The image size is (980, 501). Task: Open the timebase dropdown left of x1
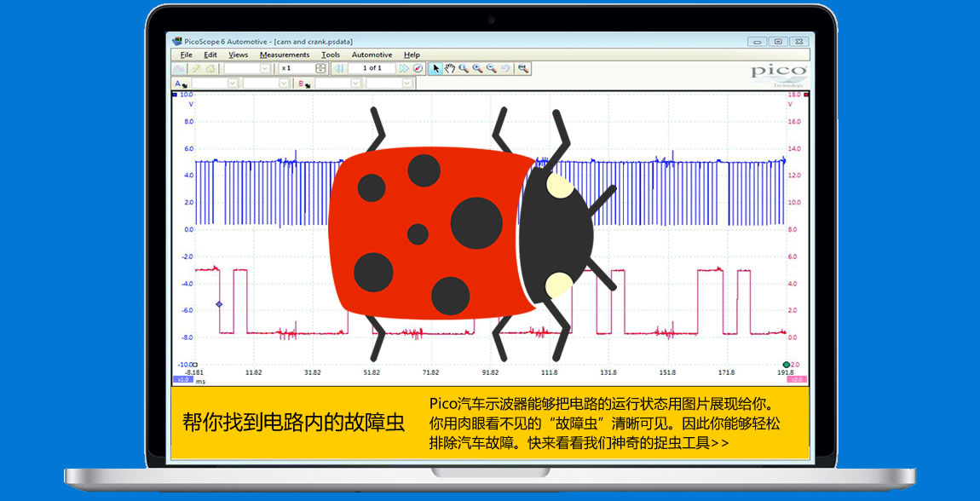pos(264,68)
